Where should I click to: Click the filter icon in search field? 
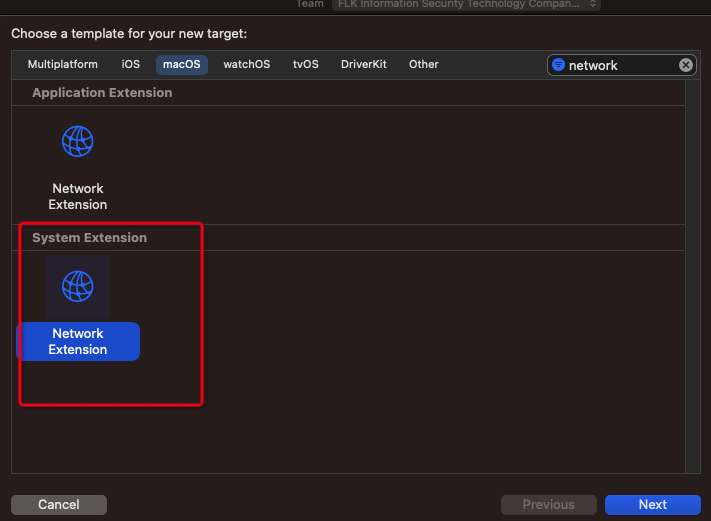click(559, 65)
